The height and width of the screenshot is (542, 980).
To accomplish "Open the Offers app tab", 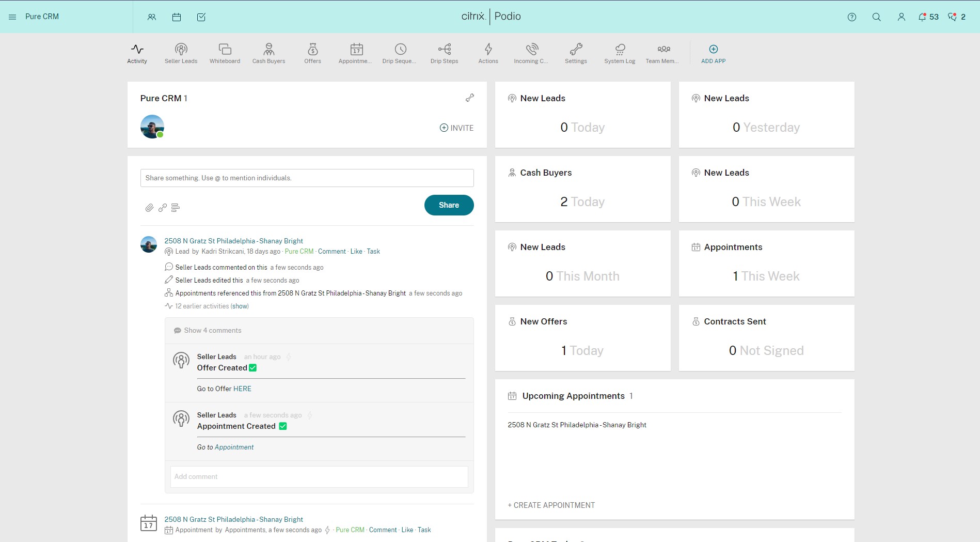I will click(312, 53).
